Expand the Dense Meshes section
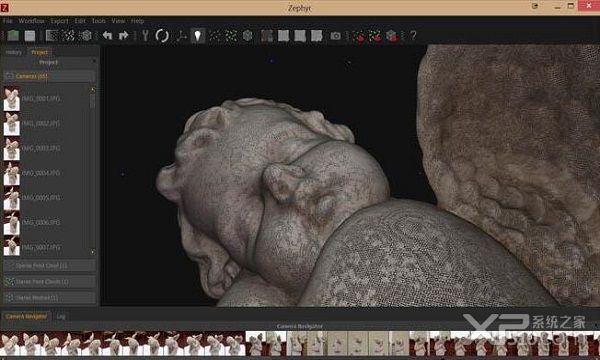The height and width of the screenshot is (360, 600). 49,298
